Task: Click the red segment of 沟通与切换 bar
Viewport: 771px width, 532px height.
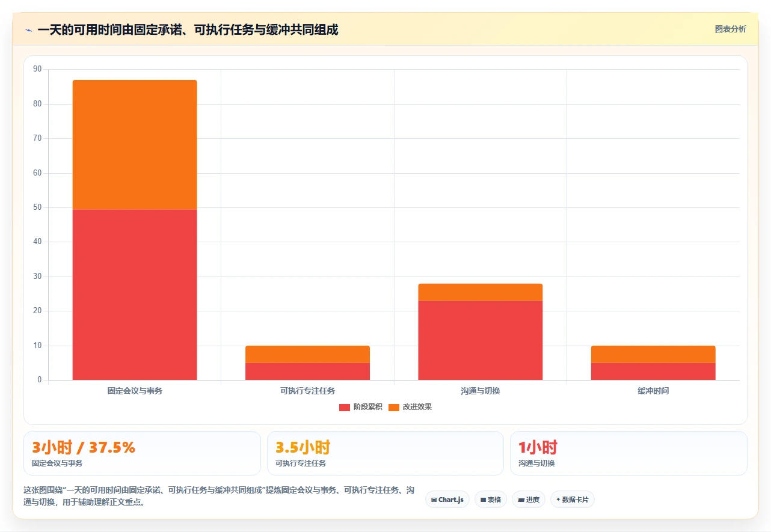Action: [x=481, y=340]
